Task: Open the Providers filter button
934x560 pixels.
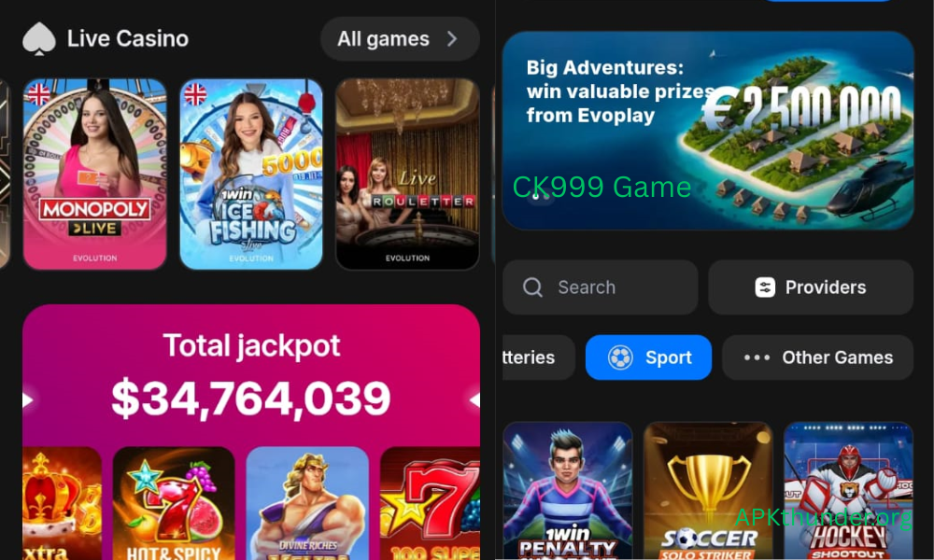Action: (x=811, y=287)
